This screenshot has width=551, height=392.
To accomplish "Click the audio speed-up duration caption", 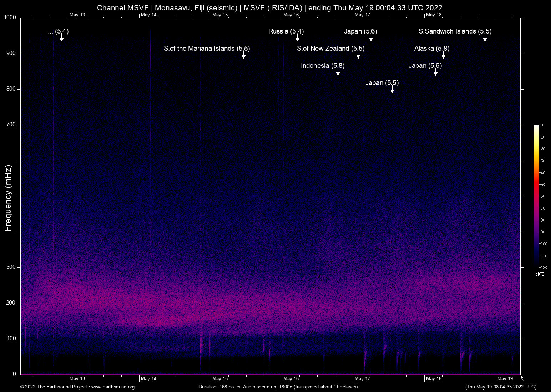I will 279,387.
